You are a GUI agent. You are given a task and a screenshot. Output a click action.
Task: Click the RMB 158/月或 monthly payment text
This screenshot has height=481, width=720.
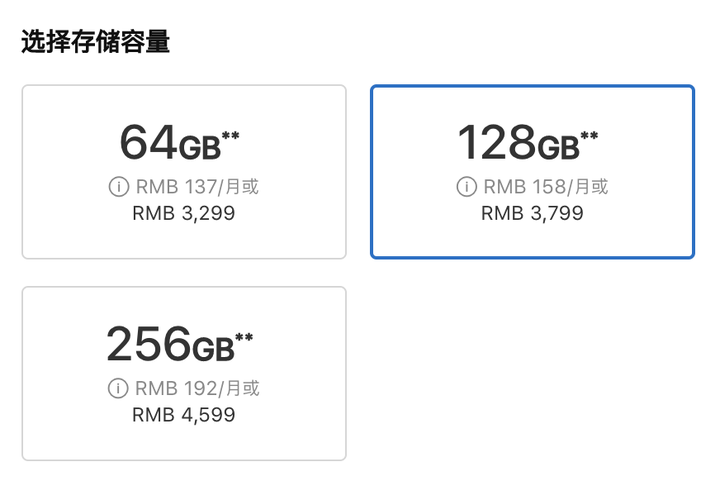[546, 187]
